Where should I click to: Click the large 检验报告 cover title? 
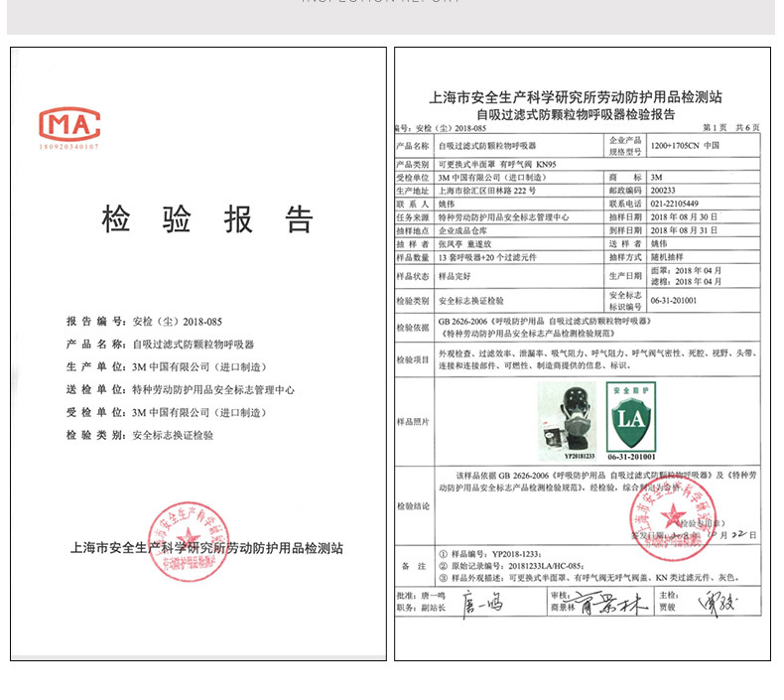point(207,219)
